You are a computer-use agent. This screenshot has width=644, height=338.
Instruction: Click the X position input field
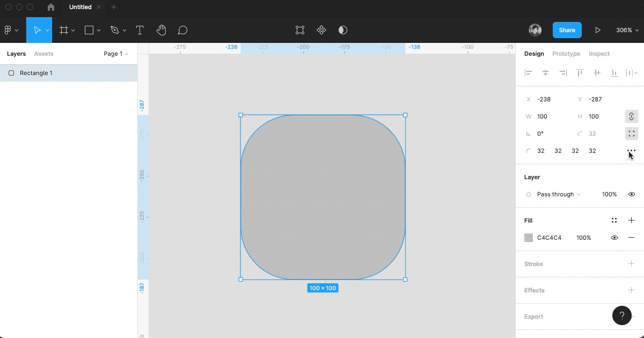pyautogui.click(x=544, y=99)
